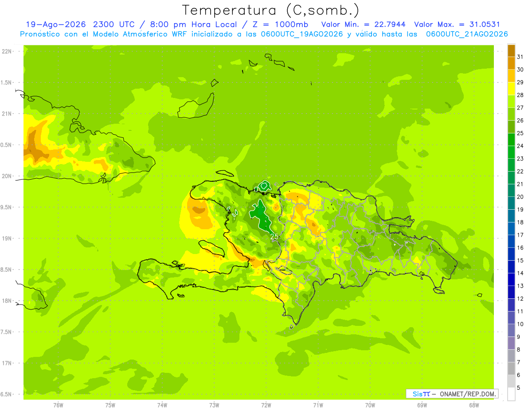Click the "17N" latitude label
This screenshot has width=532, height=411.
pos(7,363)
